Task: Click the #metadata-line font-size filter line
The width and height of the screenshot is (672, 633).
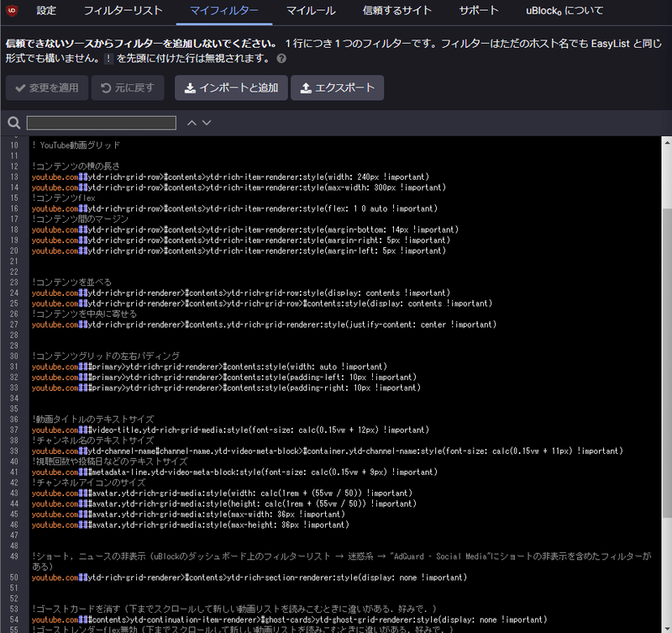Action: pyautogui.click(x=234, y=472)
